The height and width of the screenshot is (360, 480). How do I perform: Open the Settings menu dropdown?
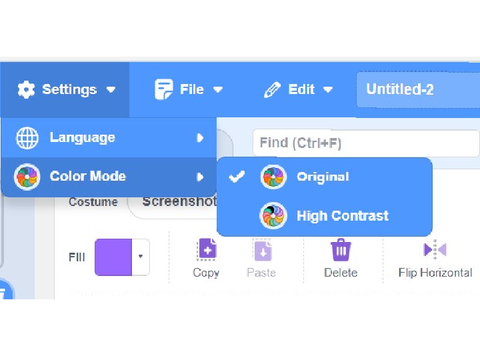pyautogui.click(x=65, y=89)
